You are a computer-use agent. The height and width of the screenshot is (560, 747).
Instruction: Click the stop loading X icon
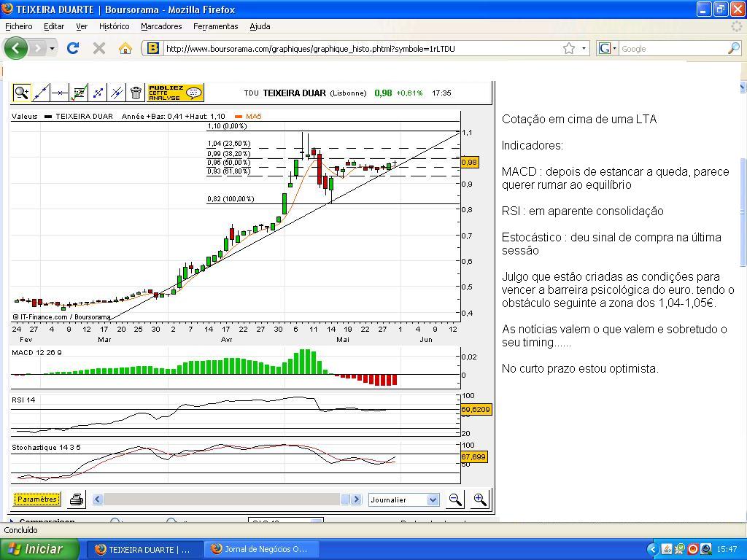(x=99, y=48)
